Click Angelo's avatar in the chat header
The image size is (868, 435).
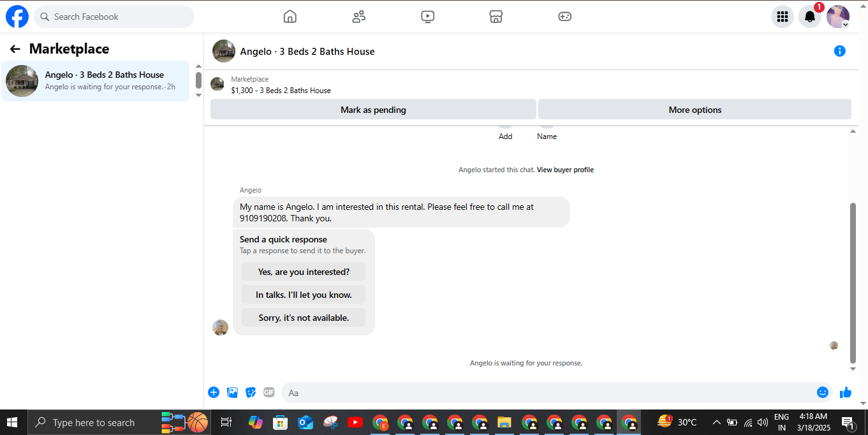[224, 51]
